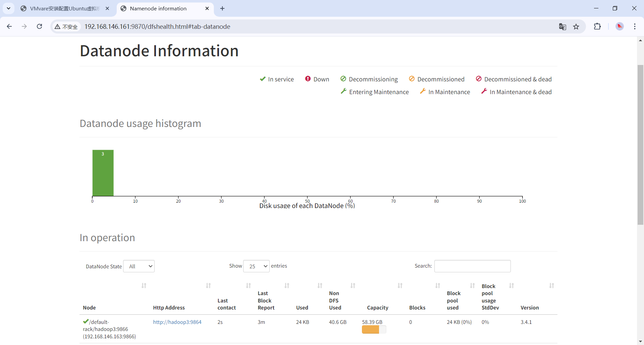Minimize the browser window

[x=596, y=8]
